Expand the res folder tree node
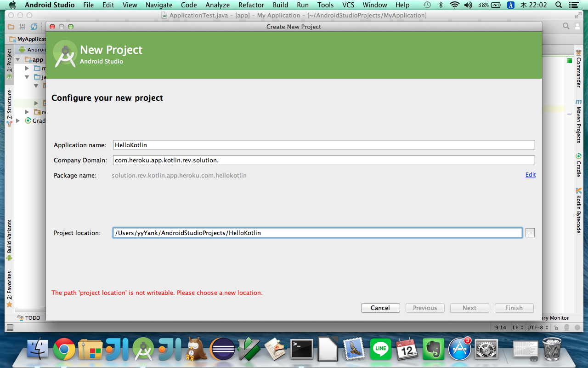 pyautogui.click(x=27, y=112)
